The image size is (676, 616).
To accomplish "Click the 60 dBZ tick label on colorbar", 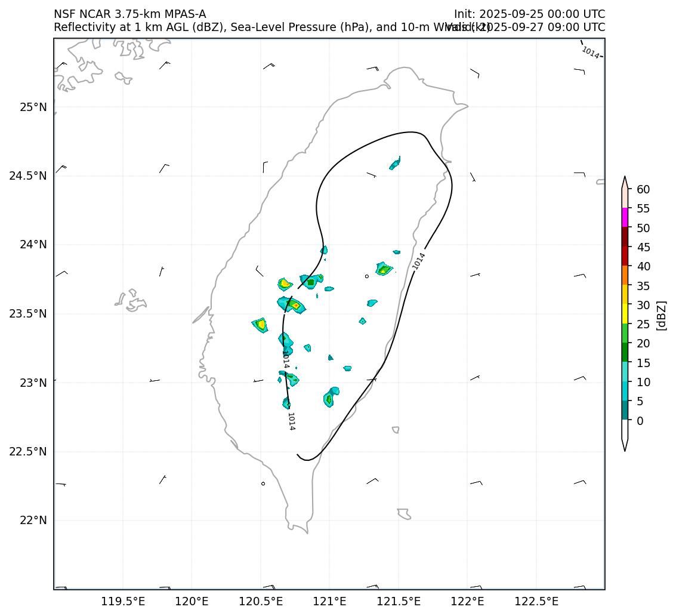I will click(x=643, y=189).
